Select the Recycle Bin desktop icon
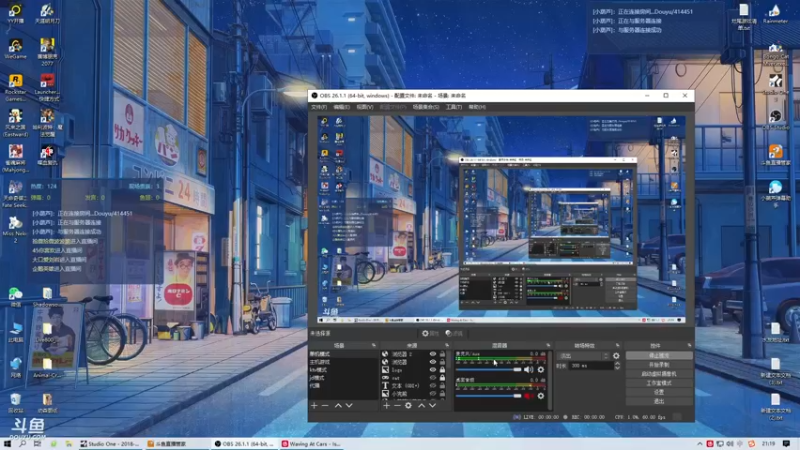The width and height of the screenshot is (800, 450). (15, 403)
